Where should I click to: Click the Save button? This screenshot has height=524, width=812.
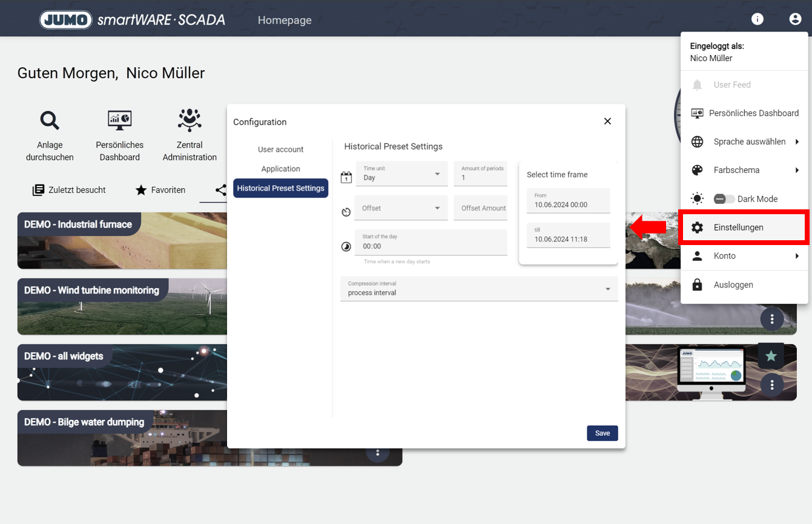tap(602, 433)
